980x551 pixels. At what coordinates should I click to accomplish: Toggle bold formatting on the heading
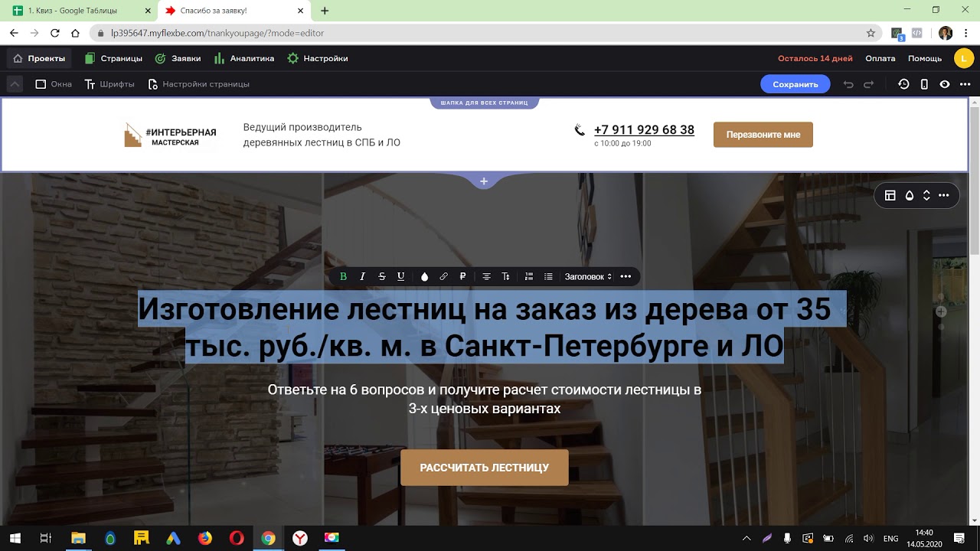click(343, 276)
